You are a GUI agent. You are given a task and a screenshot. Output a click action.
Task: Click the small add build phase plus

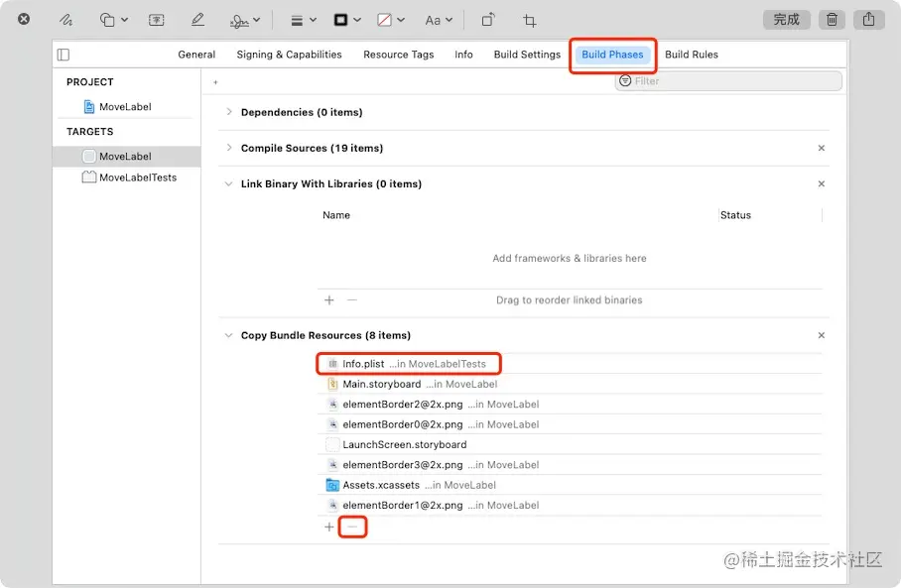click(x=215, y=82)
